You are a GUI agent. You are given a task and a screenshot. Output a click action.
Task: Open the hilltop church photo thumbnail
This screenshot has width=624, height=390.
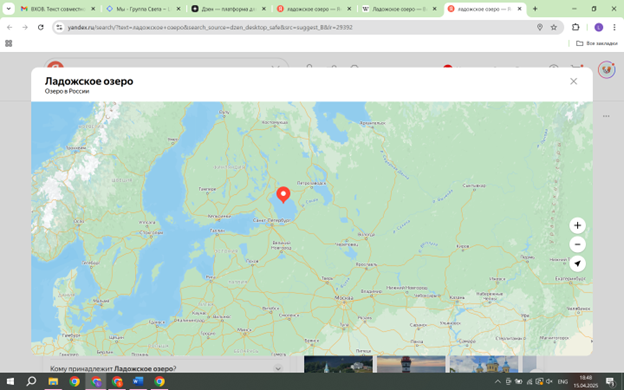tap(338, 364)
